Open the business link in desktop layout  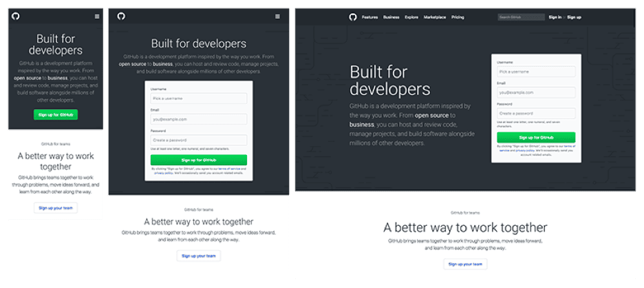pyautogui.click(x=362, y=124)
